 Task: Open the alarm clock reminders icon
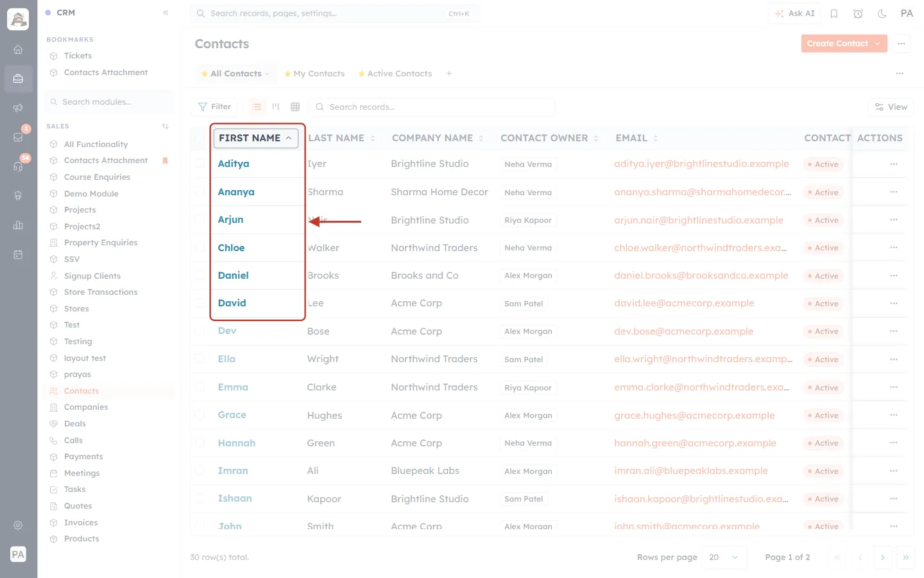pos(858,13)
